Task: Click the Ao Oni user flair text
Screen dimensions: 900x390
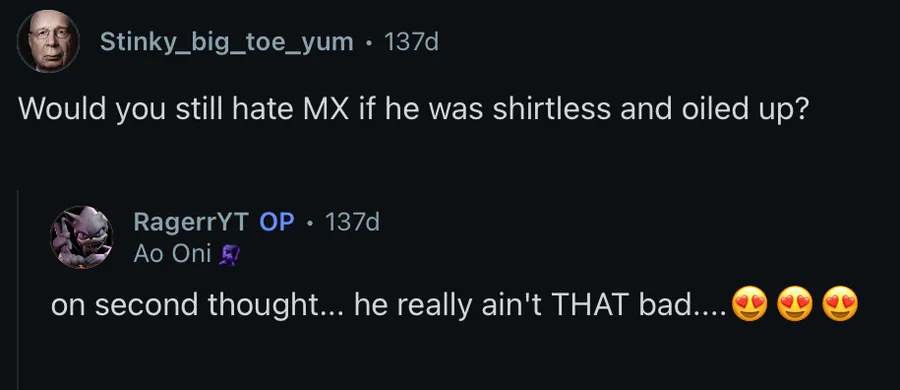Action: 173,254
